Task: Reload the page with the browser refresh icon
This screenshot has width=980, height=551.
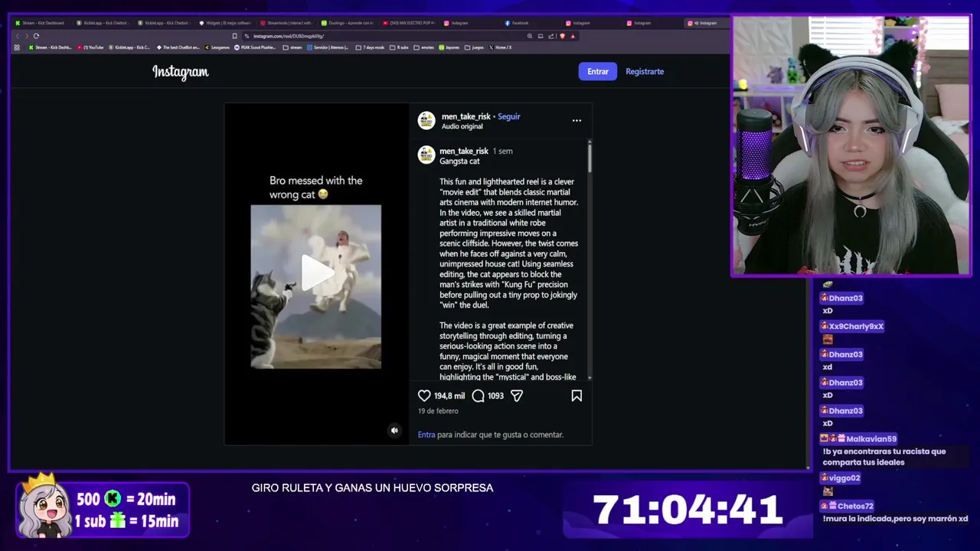Action: pos(36,36)
